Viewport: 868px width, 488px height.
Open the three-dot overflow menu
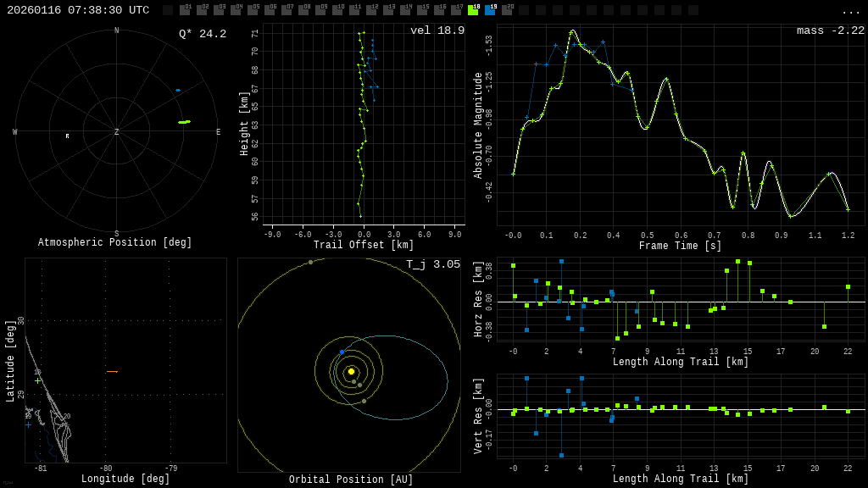click(x=850, y=11)
